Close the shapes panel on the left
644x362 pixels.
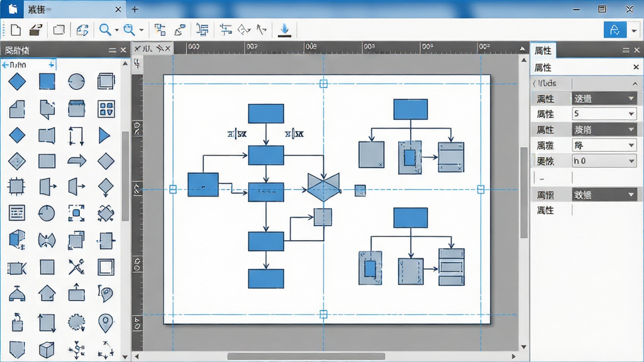coord(123,50)
